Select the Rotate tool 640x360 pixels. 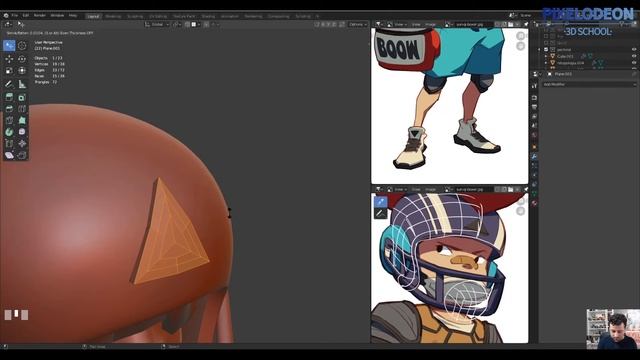click(22, 59)
